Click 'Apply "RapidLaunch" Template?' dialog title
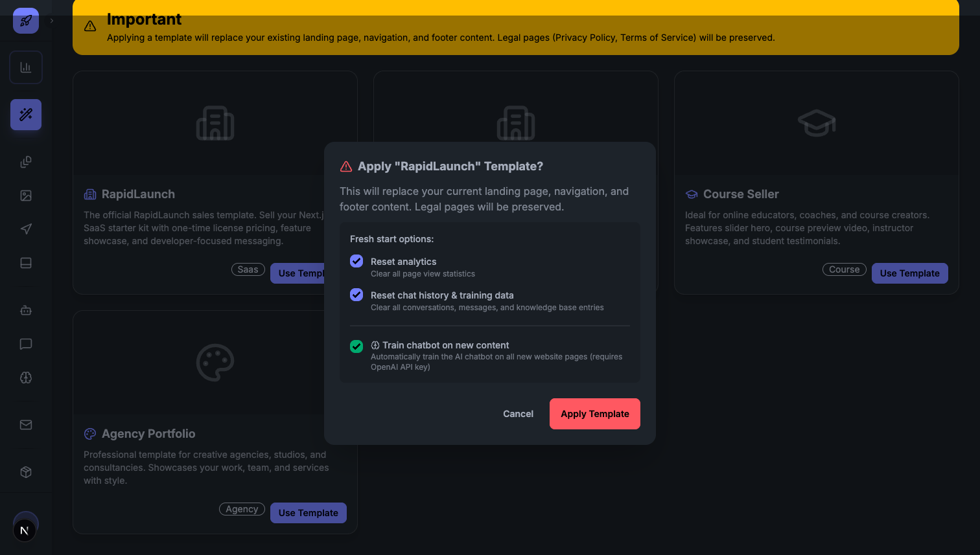The width and height of the screenshot is (980, 555). pyautogui.click(x=450, y=166)
